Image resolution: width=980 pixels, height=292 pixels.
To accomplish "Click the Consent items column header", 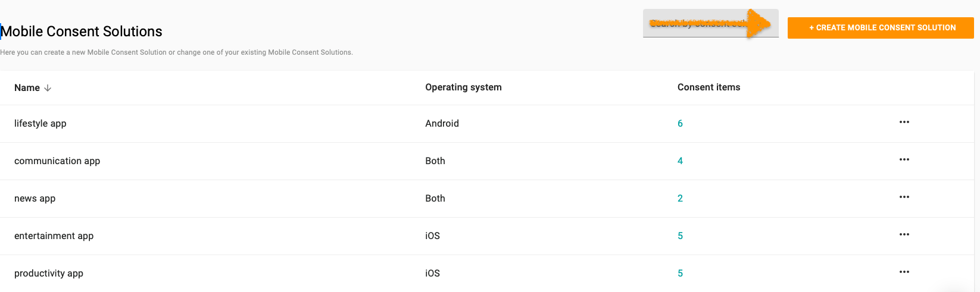I will pyautogui.click(x=709, y=87).
